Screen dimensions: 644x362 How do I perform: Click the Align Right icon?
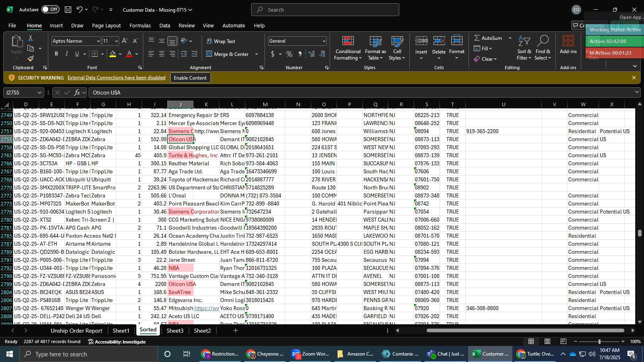(172, 54)
